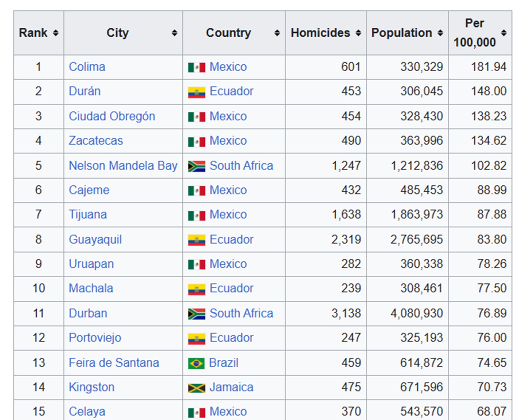Click the Ciudad Obregón link
Screen dimensions: 519x420
pos(112,116)
